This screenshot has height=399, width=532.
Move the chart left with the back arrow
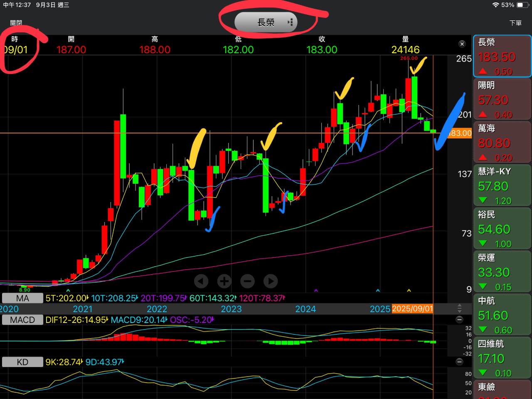pyautogui.click(x=201, y=281)
